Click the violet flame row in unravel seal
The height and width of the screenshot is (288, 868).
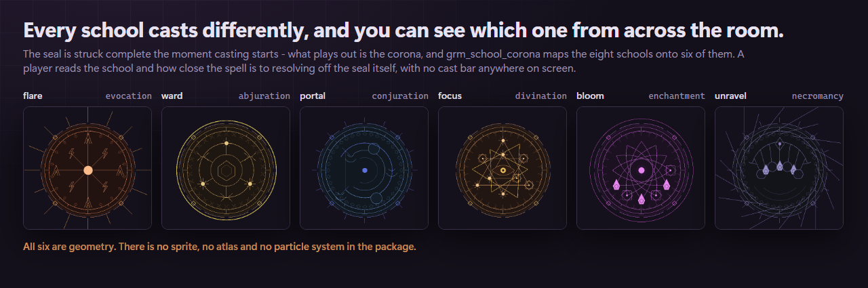pos(779,167)
